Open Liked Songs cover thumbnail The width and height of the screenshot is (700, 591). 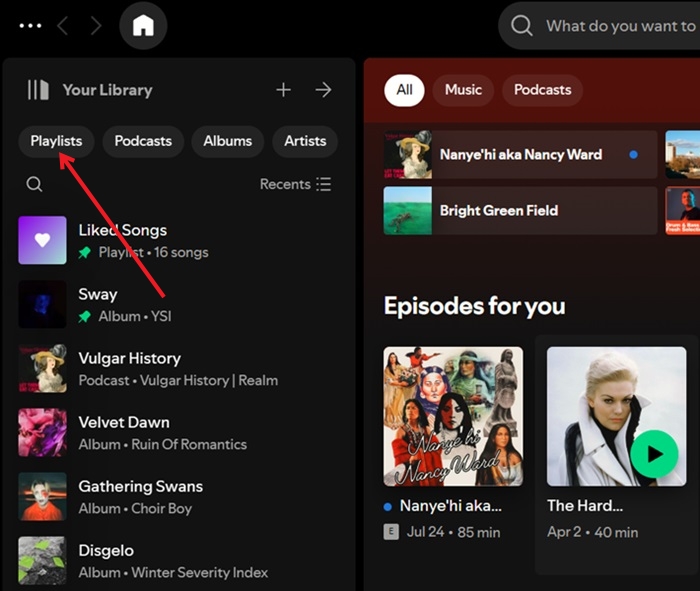(42, 240)
